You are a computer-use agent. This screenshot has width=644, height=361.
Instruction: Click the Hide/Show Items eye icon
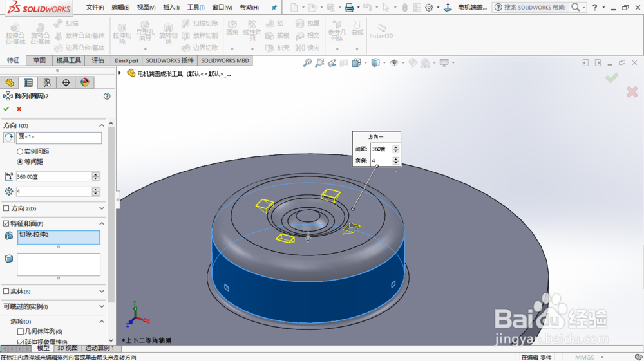tap(394, 63)
